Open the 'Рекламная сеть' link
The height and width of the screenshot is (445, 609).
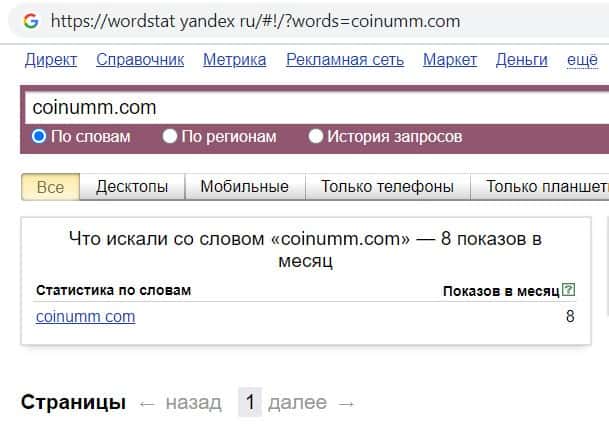[x=345, y=60]
